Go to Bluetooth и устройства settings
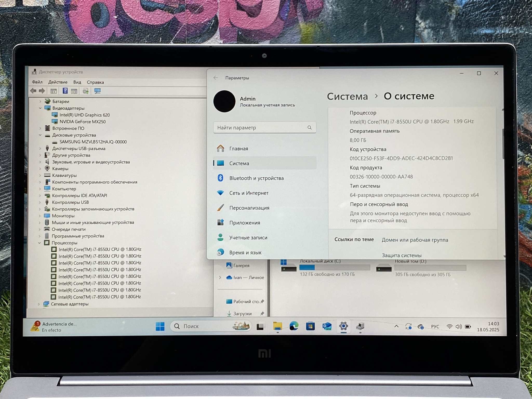 tap(256, 178)
